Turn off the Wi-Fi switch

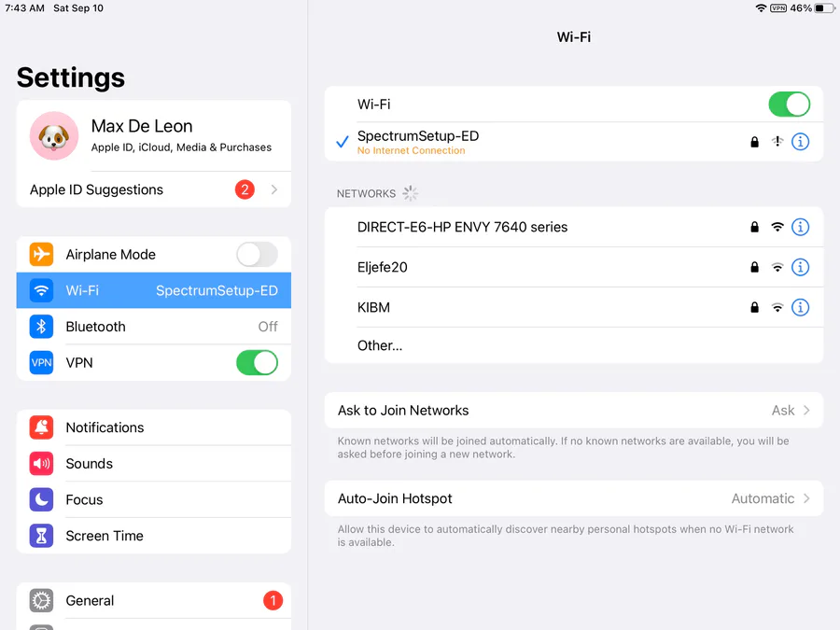789,105
